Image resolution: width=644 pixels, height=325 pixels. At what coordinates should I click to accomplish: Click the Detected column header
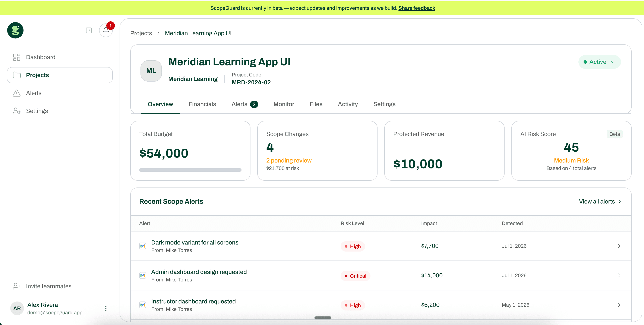coord(512,224)
